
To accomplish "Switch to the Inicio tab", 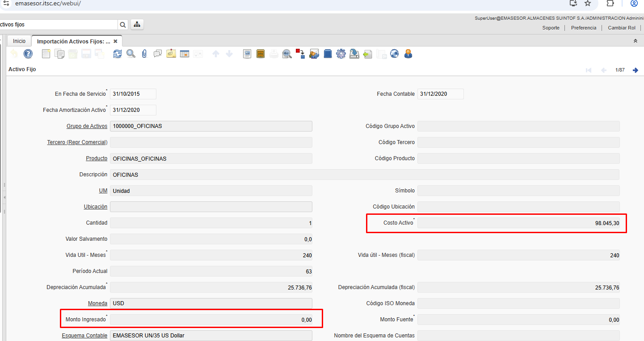I will point(19,41).
